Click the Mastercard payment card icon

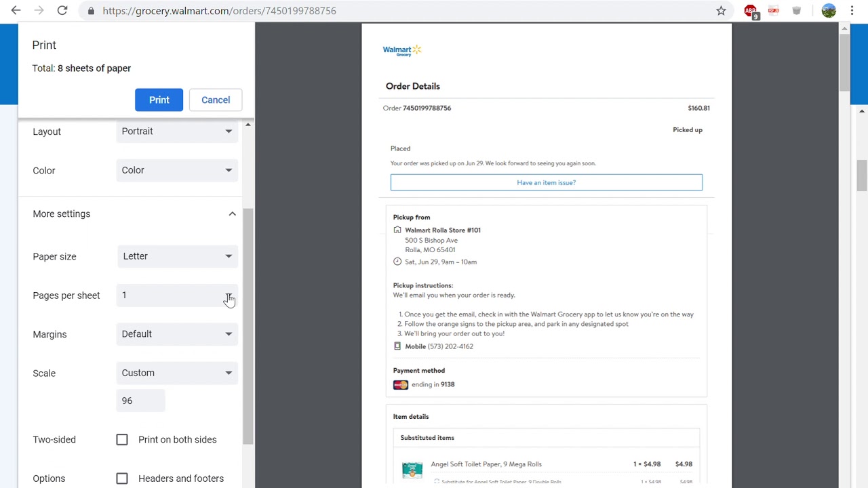[x=400, y=385]
